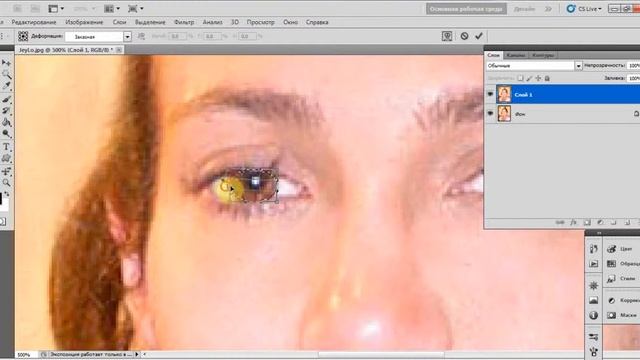Open the Анализ menu

click(212, 22)
